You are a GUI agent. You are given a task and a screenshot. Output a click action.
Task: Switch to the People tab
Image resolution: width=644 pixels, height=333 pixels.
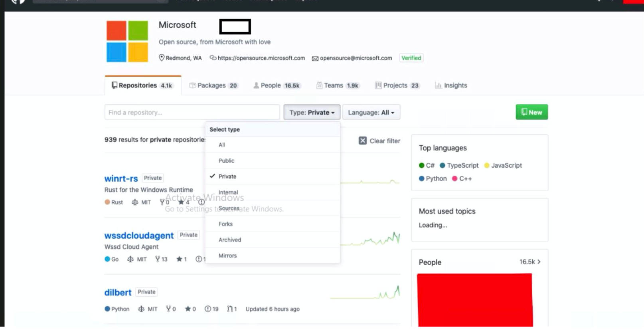[x=277, y=85]
